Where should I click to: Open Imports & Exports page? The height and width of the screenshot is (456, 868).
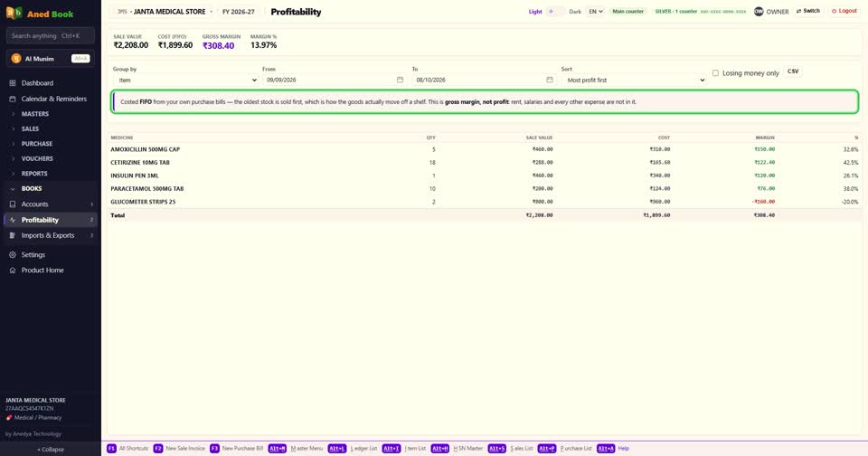tap(50, 235)
